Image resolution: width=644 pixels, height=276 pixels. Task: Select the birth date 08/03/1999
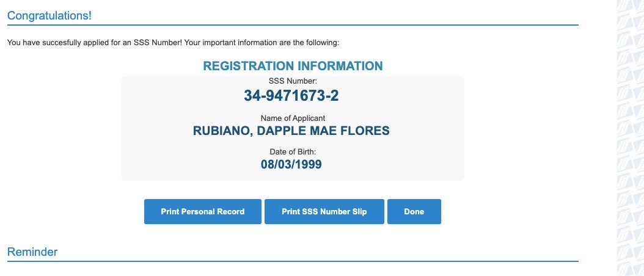(x=291, y=164)
